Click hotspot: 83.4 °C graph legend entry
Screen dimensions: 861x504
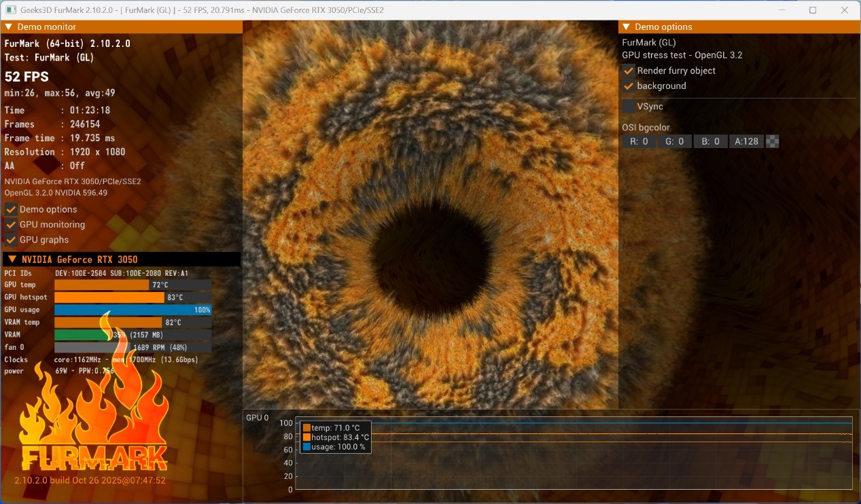tap(336, 437)
